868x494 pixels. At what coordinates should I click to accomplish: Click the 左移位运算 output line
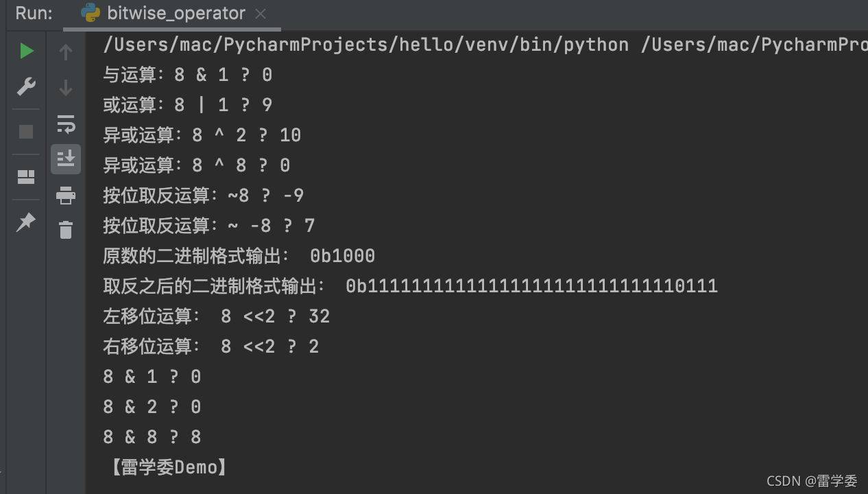[x=217, y=316]
